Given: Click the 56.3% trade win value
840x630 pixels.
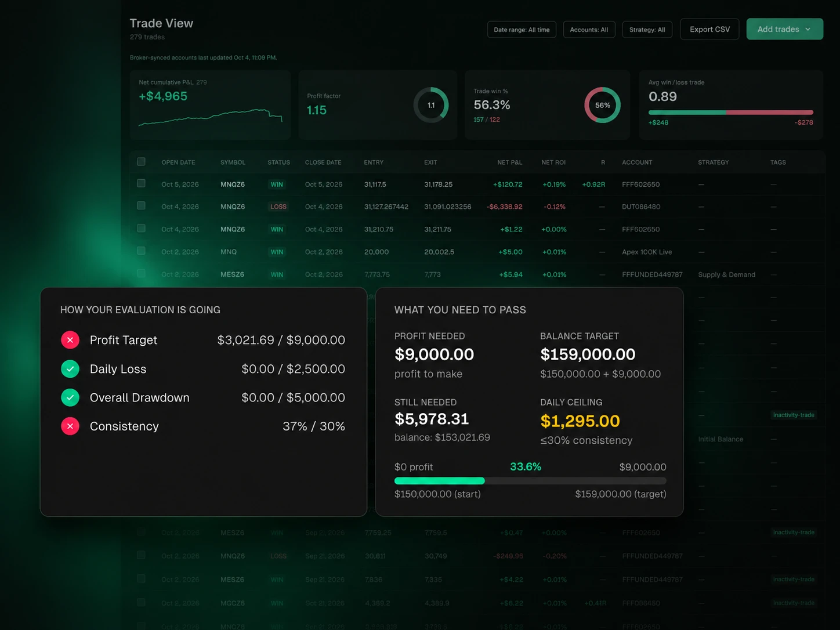Looking at the screenshot, I should click(x=491, y=105).
